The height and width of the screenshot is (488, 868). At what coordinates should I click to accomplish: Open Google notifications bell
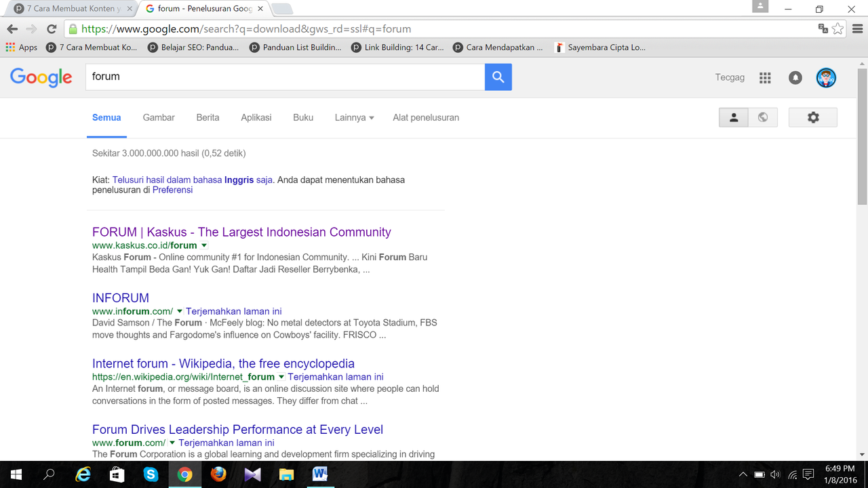[795, 78]
